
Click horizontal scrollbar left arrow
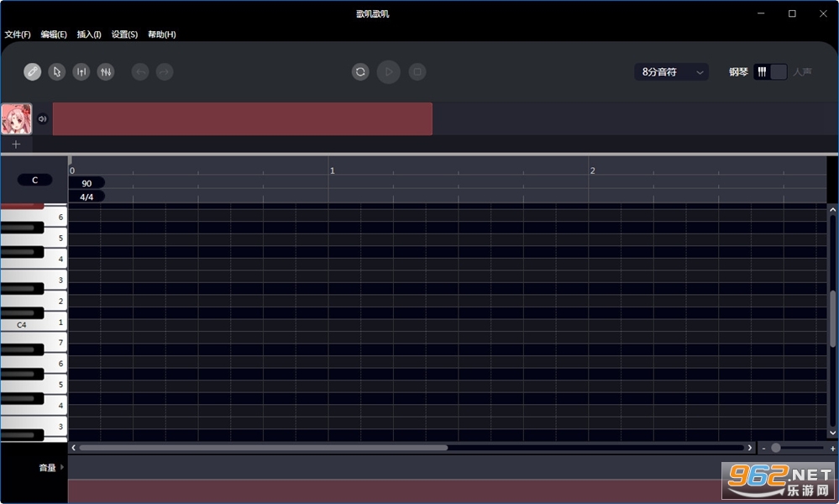(x=73, y=448)
